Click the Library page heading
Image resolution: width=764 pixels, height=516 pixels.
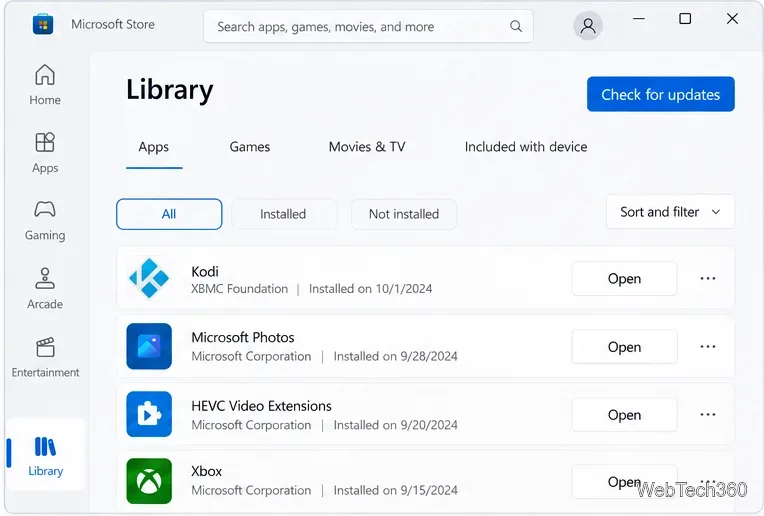click(170, 91)
